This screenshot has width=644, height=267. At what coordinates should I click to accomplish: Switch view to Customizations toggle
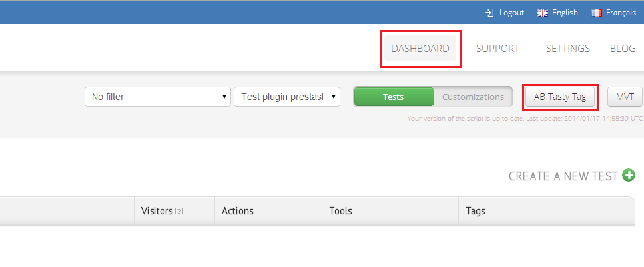click(x=473, y=97)
